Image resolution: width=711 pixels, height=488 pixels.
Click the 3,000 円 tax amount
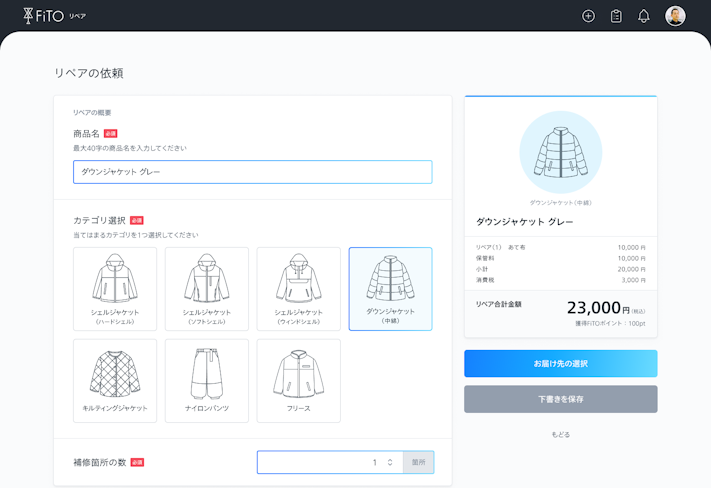click(633, 280)
